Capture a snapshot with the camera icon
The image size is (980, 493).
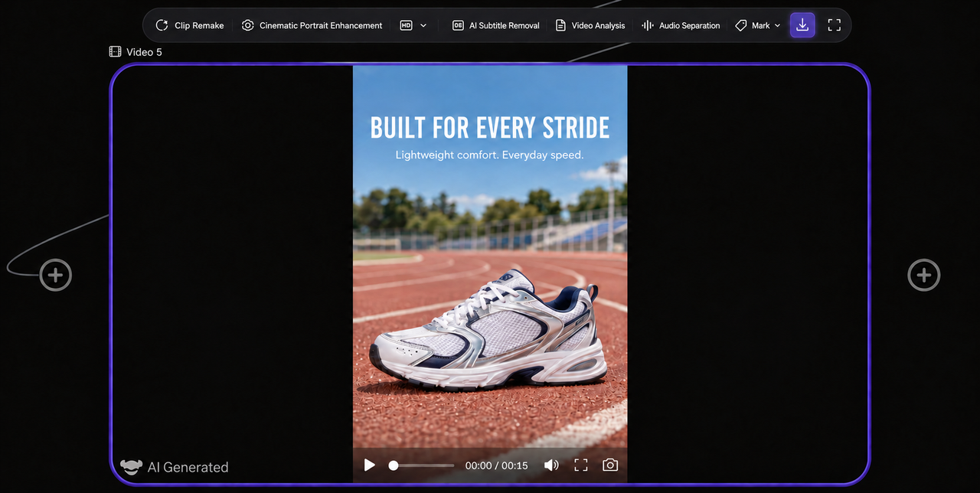coord(610,465)
